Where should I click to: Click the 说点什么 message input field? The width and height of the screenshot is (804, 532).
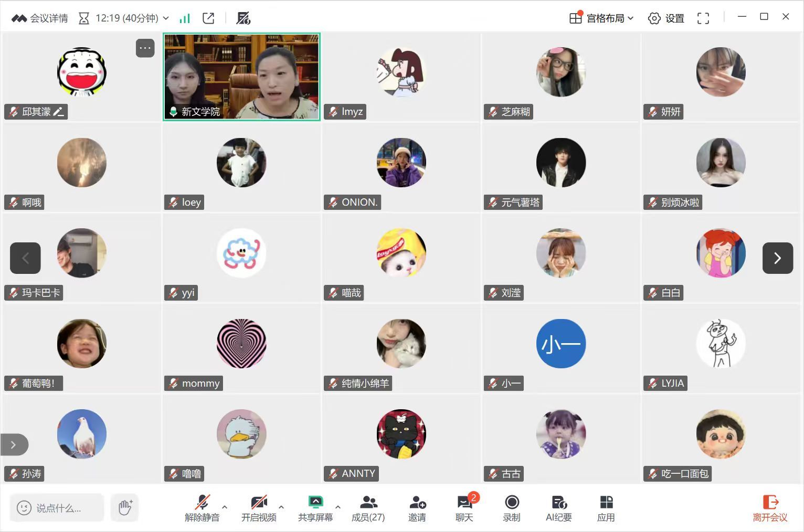click(x=57, y=507)
